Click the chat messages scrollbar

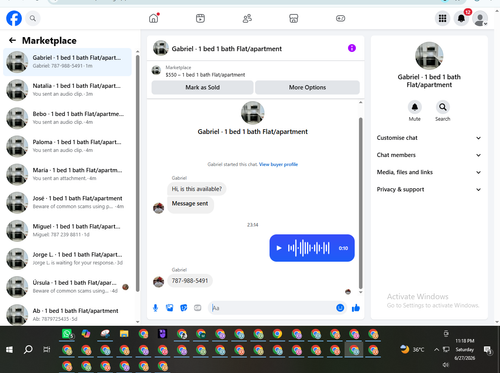[360, 203]
